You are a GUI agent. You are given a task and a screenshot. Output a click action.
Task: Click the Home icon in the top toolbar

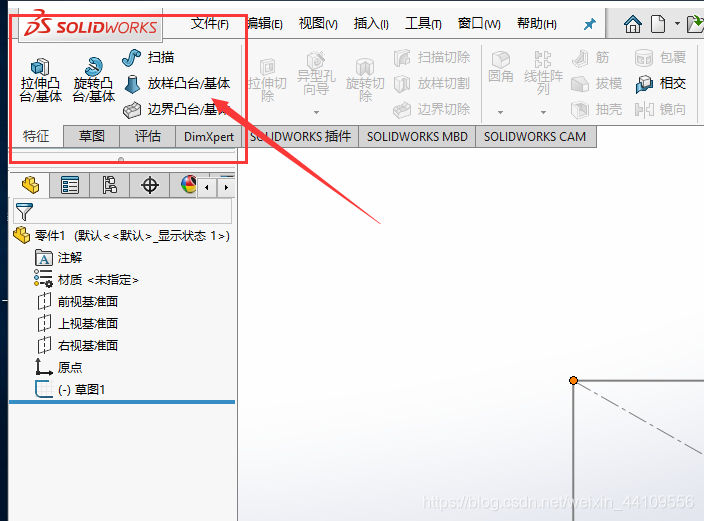coord(633,24)
